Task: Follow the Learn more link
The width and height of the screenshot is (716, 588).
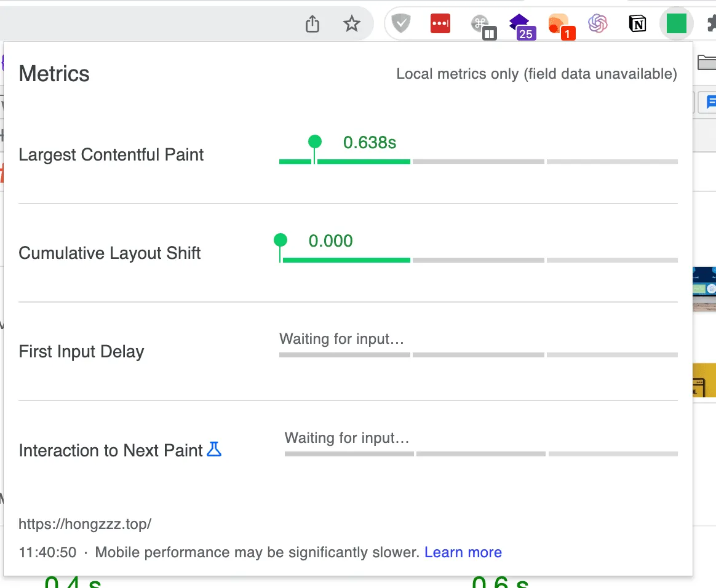Action: (x=463, y=552)
